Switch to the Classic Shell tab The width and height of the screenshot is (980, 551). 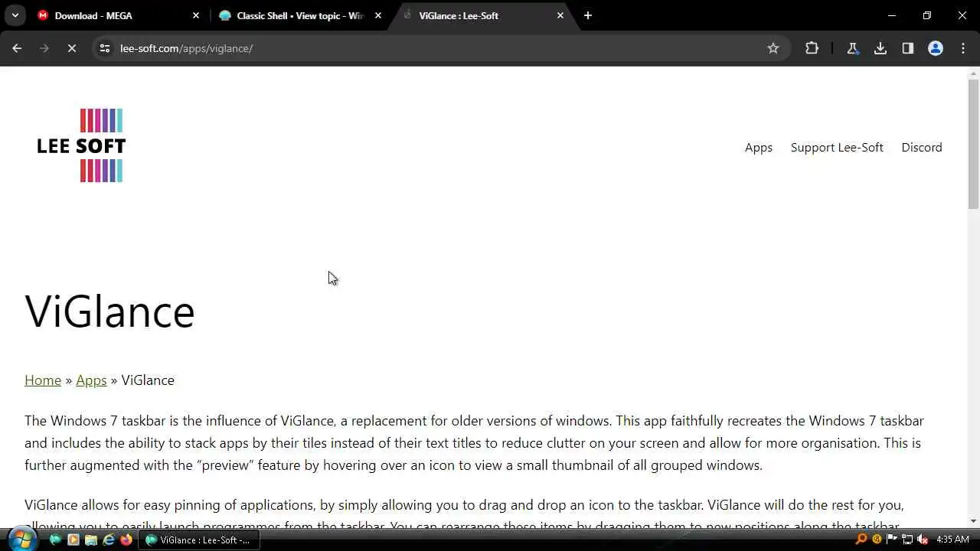point(300,15)
